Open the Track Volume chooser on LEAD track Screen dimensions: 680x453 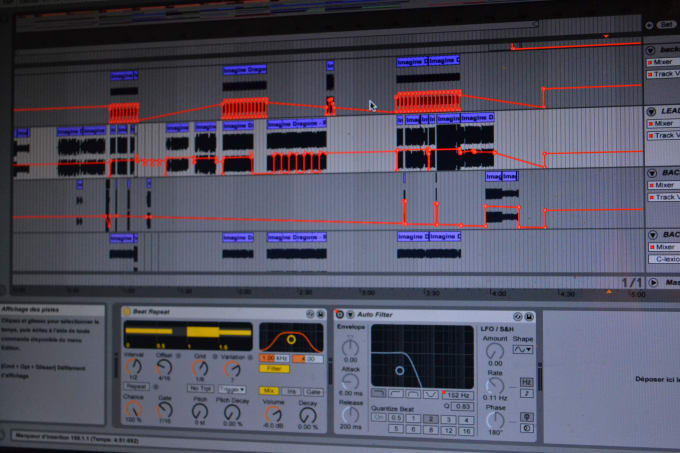pyautogui.click(x=664, y=136)
